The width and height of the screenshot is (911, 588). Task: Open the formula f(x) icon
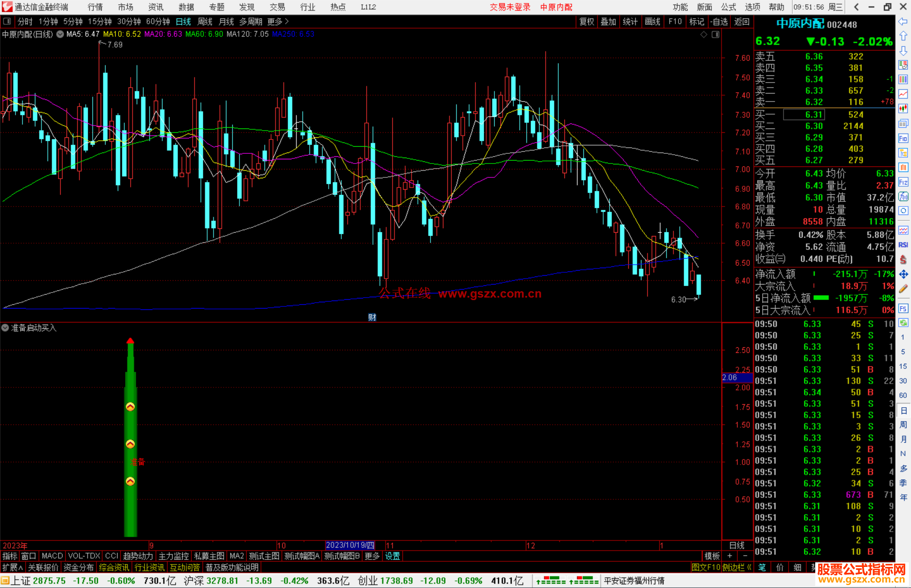[903, 197]
